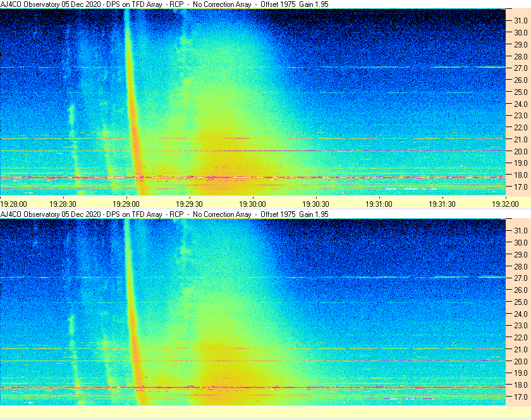
Task: Click 24.0 MHz label on lower spectrogram
Action: tap(521, 314)
